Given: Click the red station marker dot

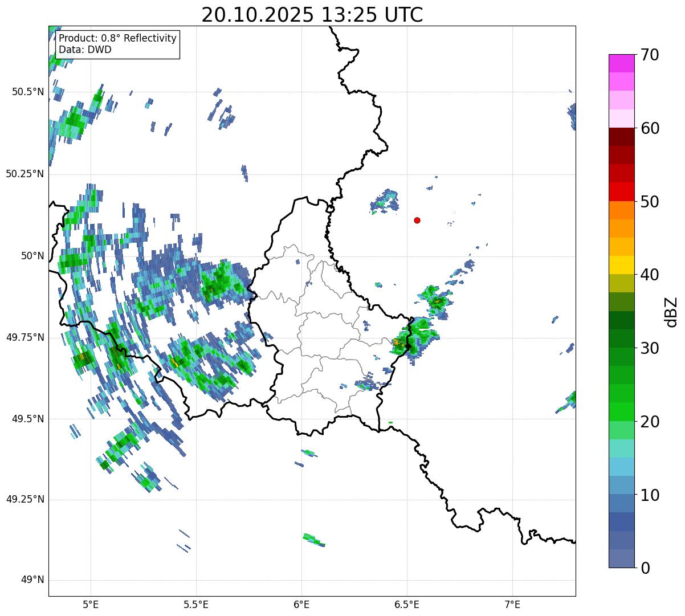Looking at the screenshot, I should click(417, 220).
